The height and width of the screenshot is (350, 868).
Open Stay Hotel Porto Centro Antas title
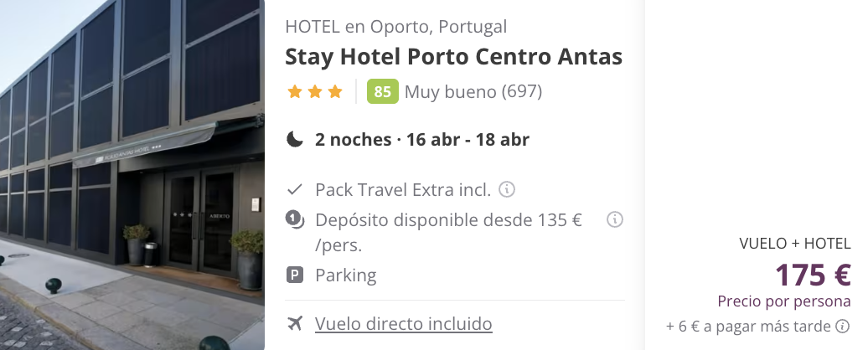pos(454,56)
